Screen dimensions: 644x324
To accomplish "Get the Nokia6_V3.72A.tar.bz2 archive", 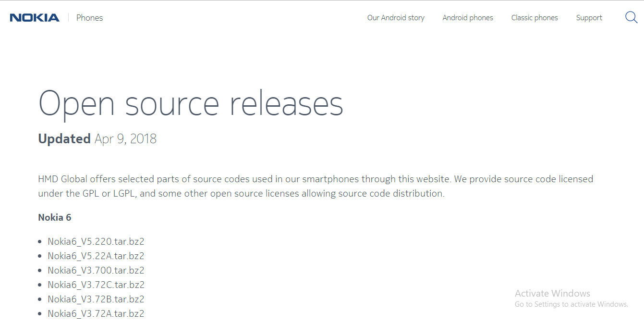I will coord(96,313).
